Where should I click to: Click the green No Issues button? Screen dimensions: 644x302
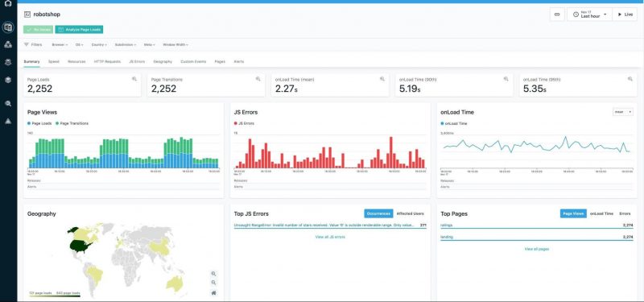coord(38,30)
